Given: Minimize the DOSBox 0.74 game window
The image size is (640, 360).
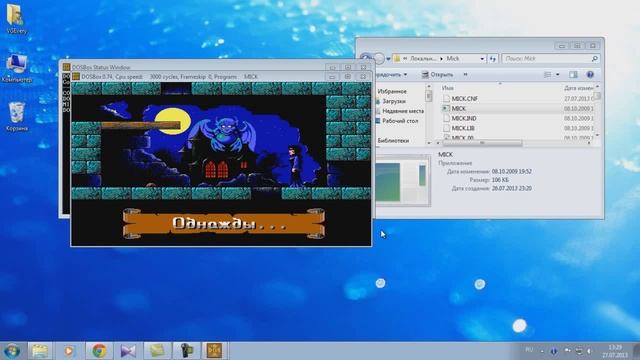Looking at the screenshot, I should (333, 77).
